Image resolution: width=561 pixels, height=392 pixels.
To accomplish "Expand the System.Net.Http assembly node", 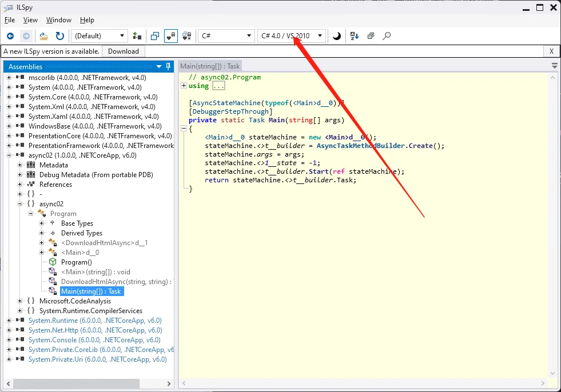I will click(9, 330).
